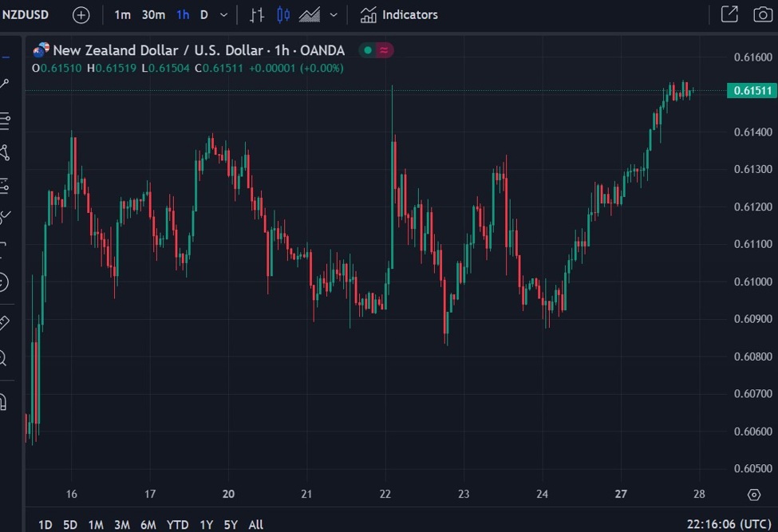
Task: Select the YTD date range
Action: (177, 524)
